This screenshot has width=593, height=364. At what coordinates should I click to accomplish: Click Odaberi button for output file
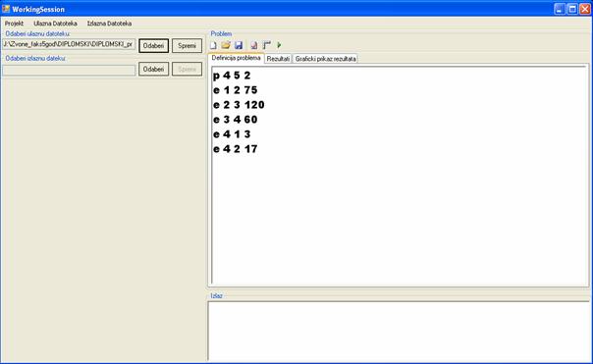[x=153, y=70]
